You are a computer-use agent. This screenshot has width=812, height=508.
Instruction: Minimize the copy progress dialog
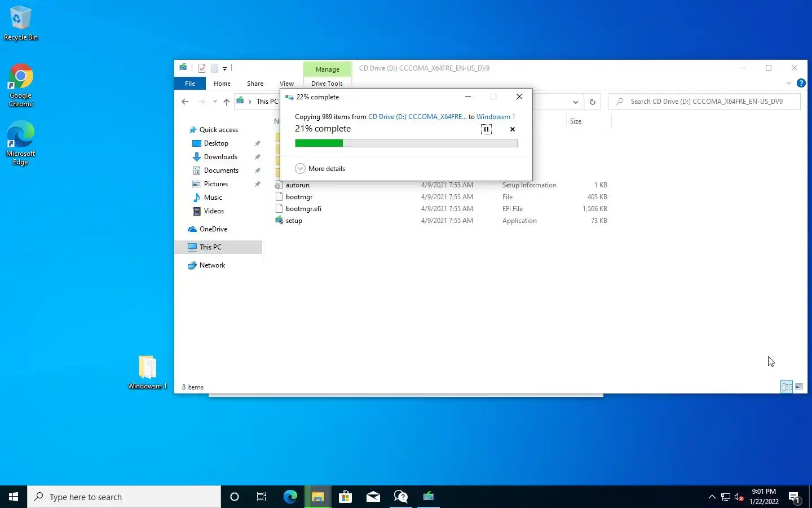click(x=467, y=97)
